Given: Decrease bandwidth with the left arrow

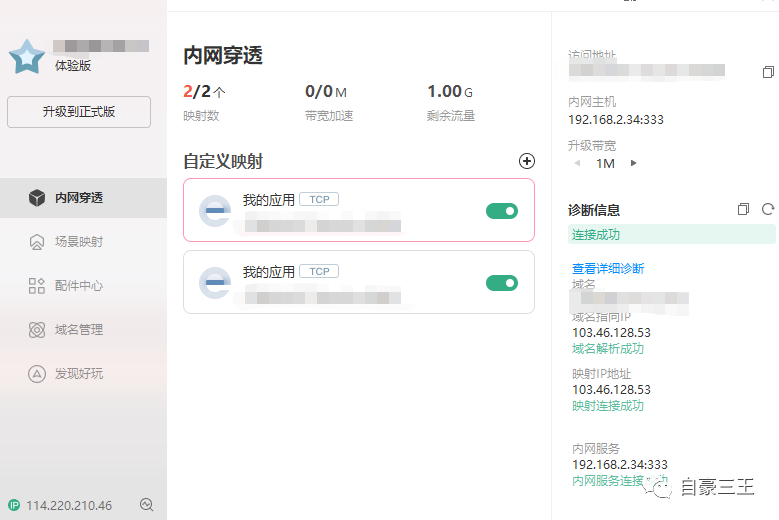Looking at the screenshot, I should [x=576, y=163].
